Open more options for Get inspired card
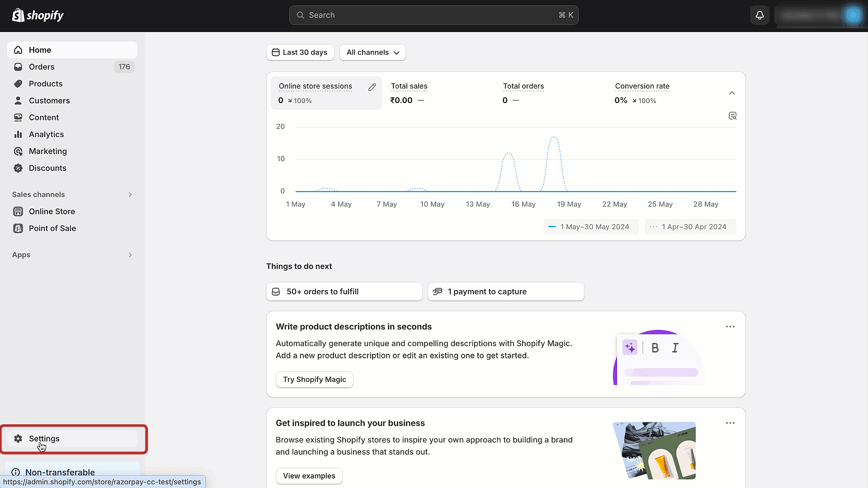This screenshot has height=488, width=868. point(730,423)
